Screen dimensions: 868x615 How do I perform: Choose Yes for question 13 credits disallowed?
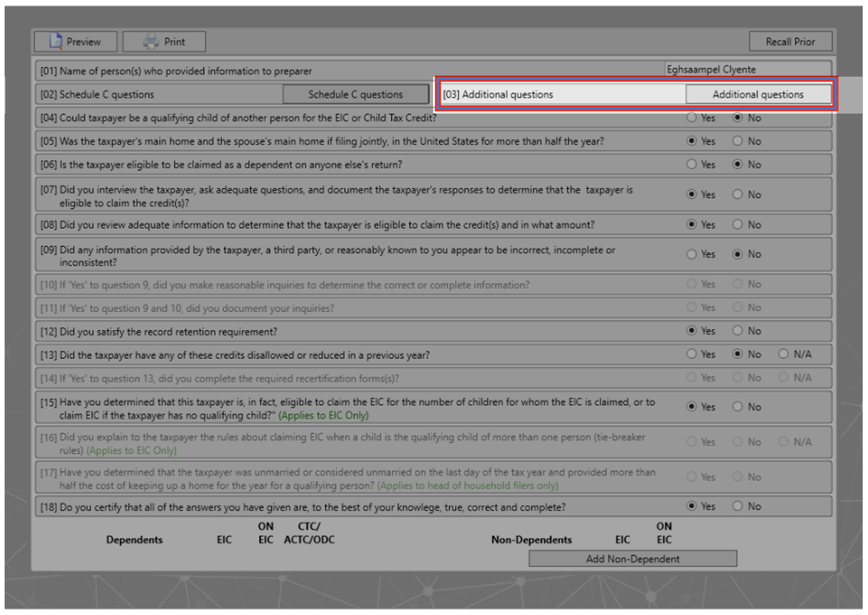click(x=691, y=354)
